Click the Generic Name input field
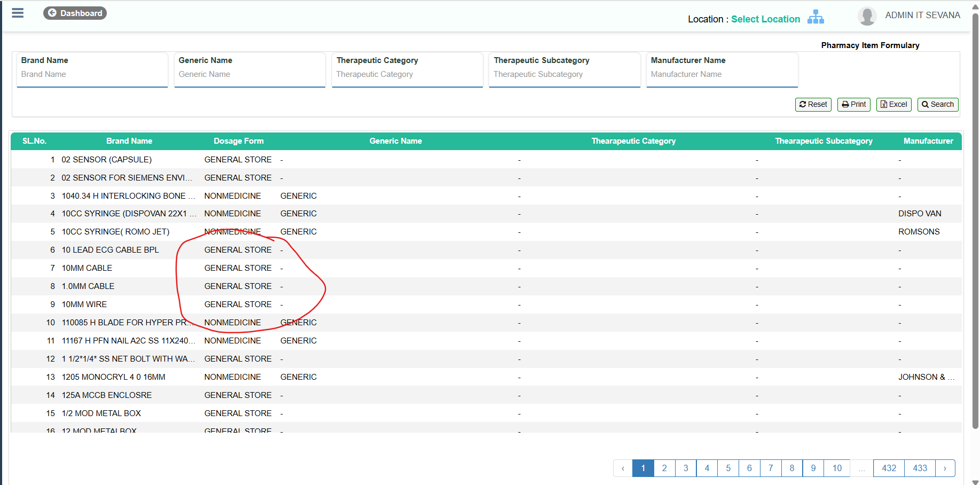980x485 pixels. [249, 74]
